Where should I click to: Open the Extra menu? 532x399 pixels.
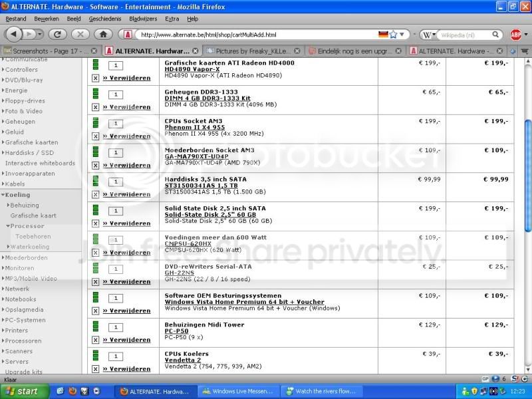pyautogui.click(x=172, y=19)
